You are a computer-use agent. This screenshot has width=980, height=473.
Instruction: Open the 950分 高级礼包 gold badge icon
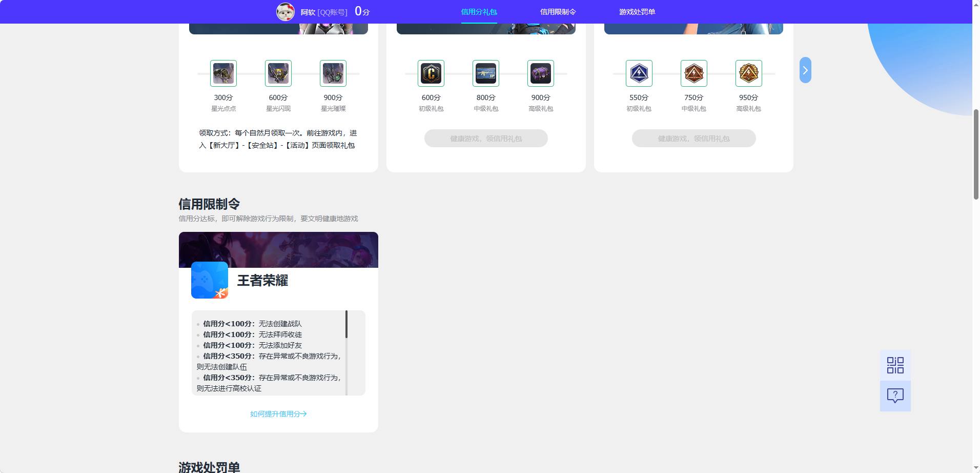(749, 73)
